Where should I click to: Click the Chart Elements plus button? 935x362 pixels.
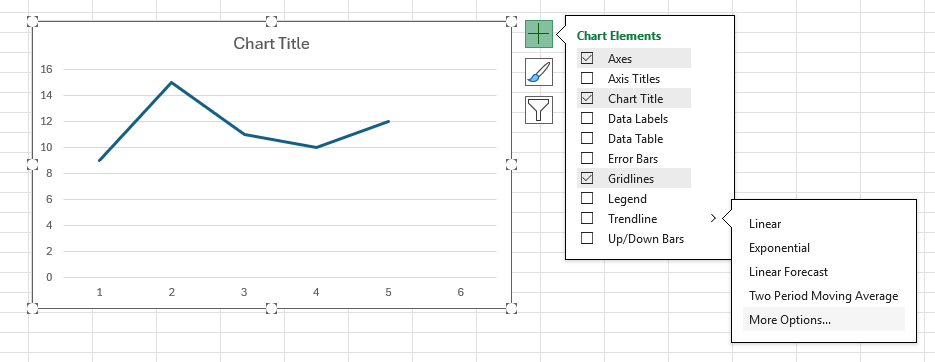(x=539, y=34)
